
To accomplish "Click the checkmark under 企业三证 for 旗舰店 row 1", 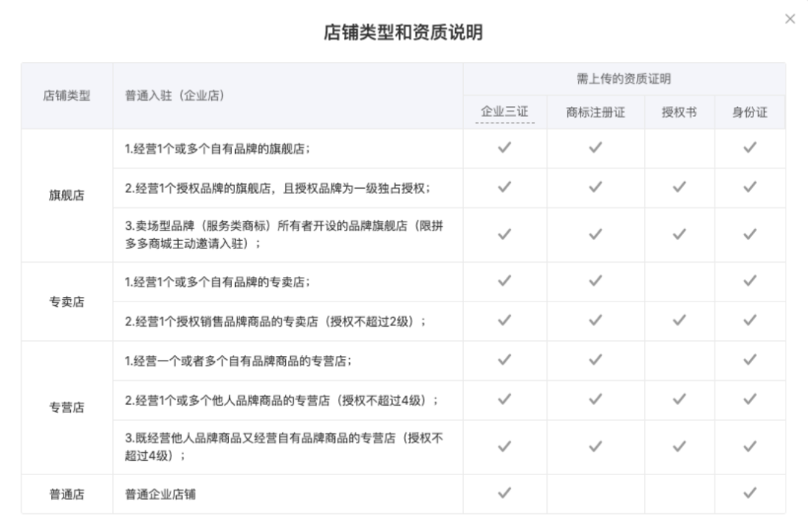I will pos(505,147).
